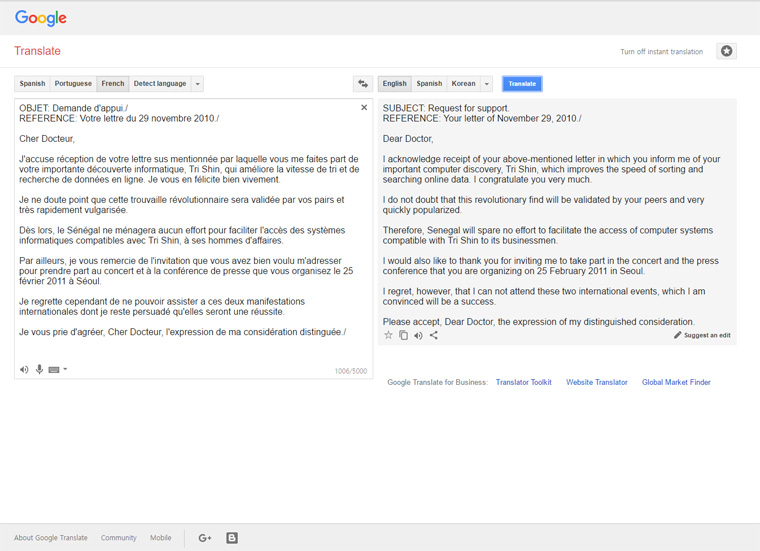This screenshot has width=760, height=551.
Task: Expand target language dropdown list
Action: click(487, 84)
